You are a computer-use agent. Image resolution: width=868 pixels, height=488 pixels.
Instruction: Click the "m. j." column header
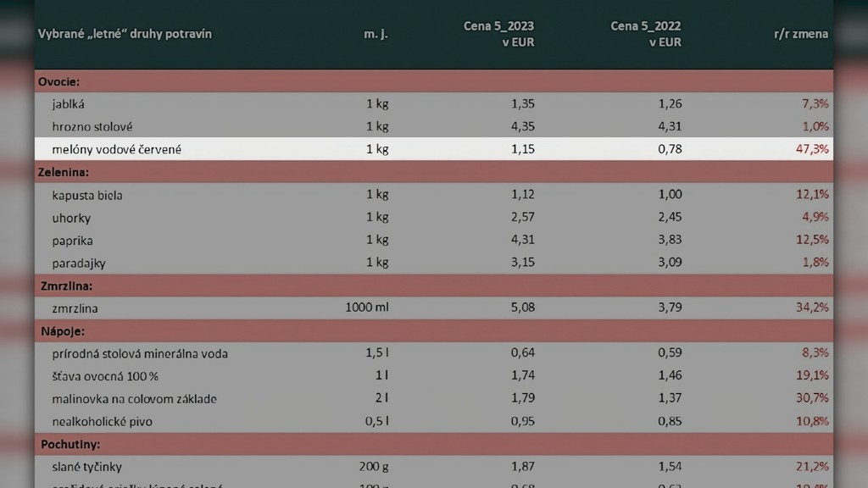point(376,34)
